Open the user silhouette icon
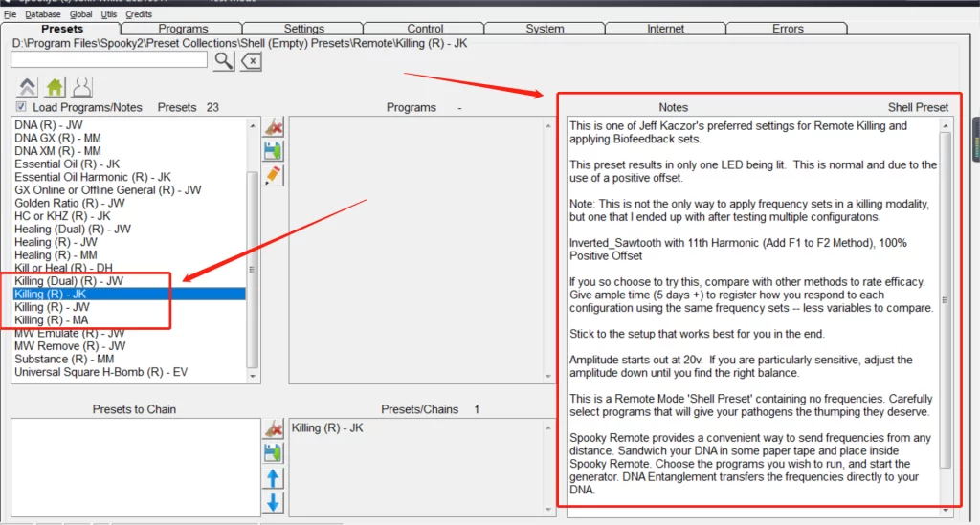The image size is (980, 525). [x=81, y=87]
